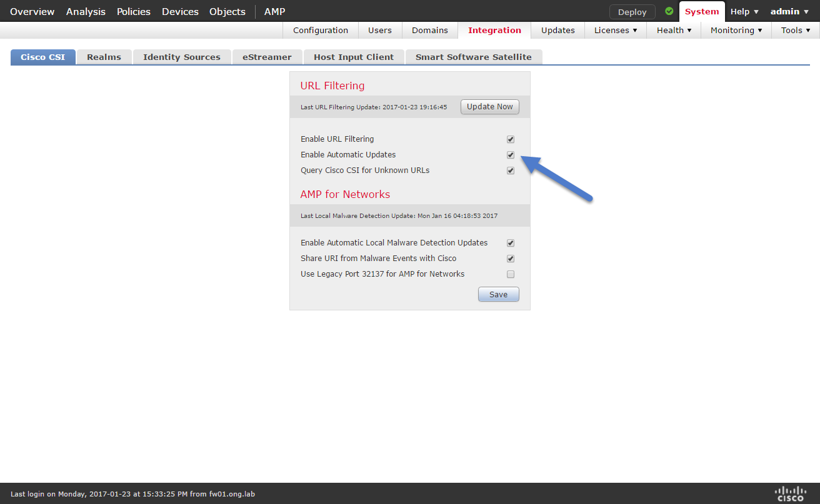
Task: Open the Help dropdown menu
Action: click(744, 11)
